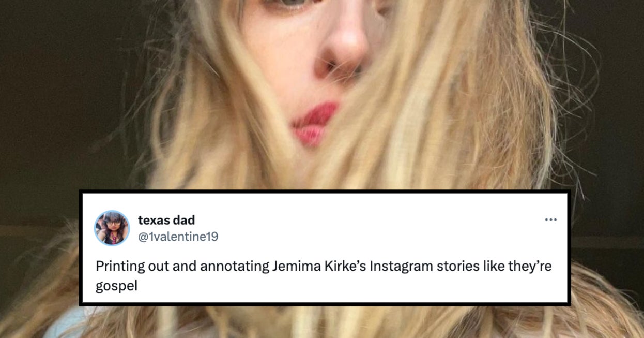Screen dimensions: 644x338
Task: Open the overflow menu at the tweet's top right
Action: tap(551, 219)
